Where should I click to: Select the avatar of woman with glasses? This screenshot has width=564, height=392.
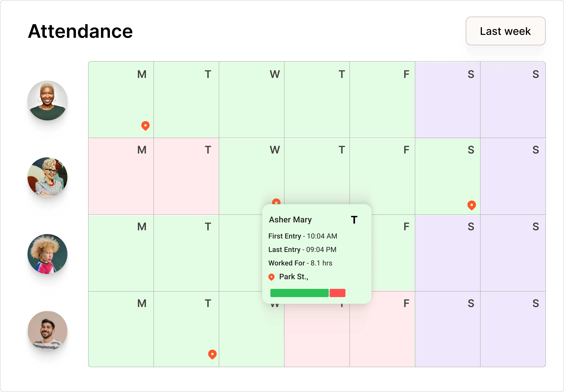pos(47,177)
